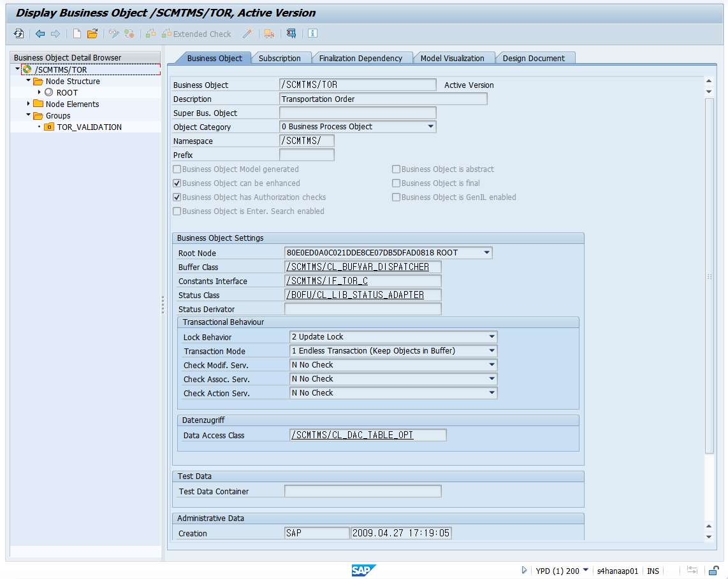Select the TOR_VALIDATION tree entry text
Screen dimensions: 728x579
click(x=89, y=127)
